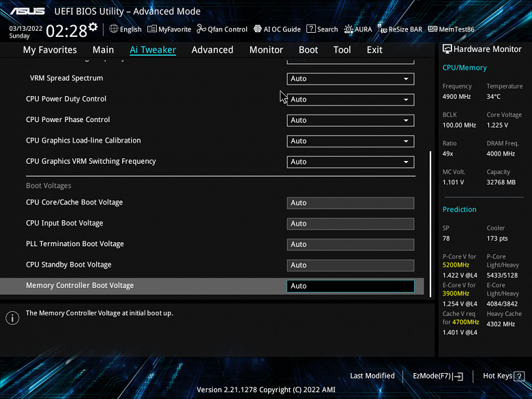The image size is (532, 399).
Task: Click the Hardware Monitor screen icon
Action: click(x=447, y=49)
